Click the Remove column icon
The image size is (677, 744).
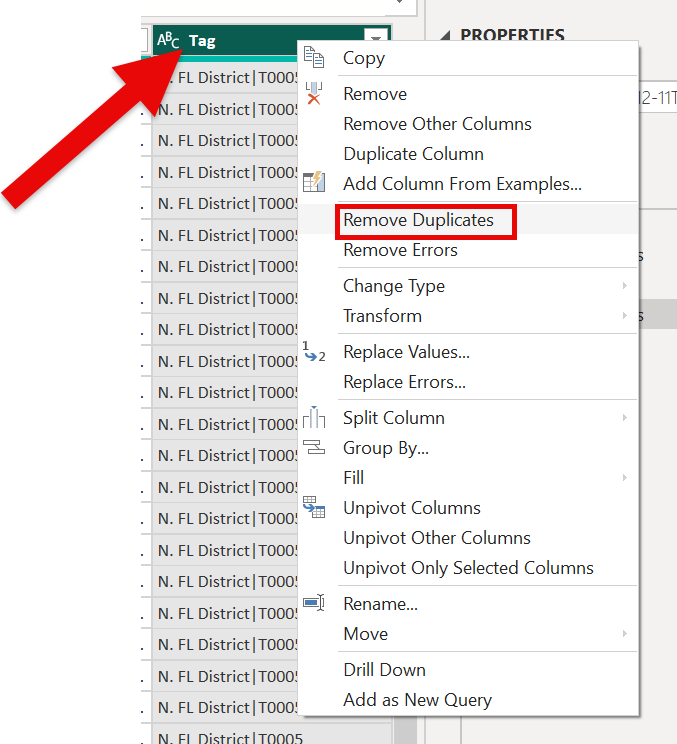(314, 94)
